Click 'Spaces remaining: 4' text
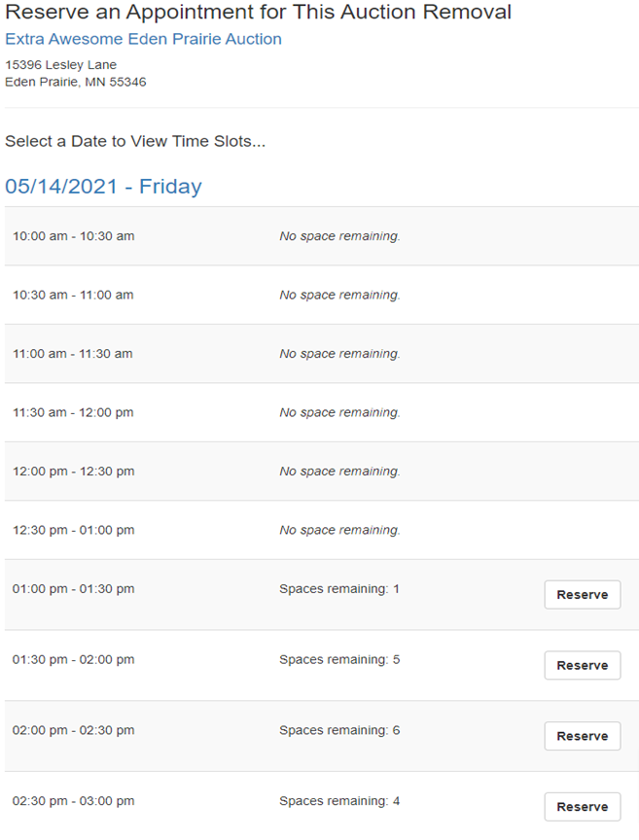This screenshot has height=840, width=639. pos(339,801)
